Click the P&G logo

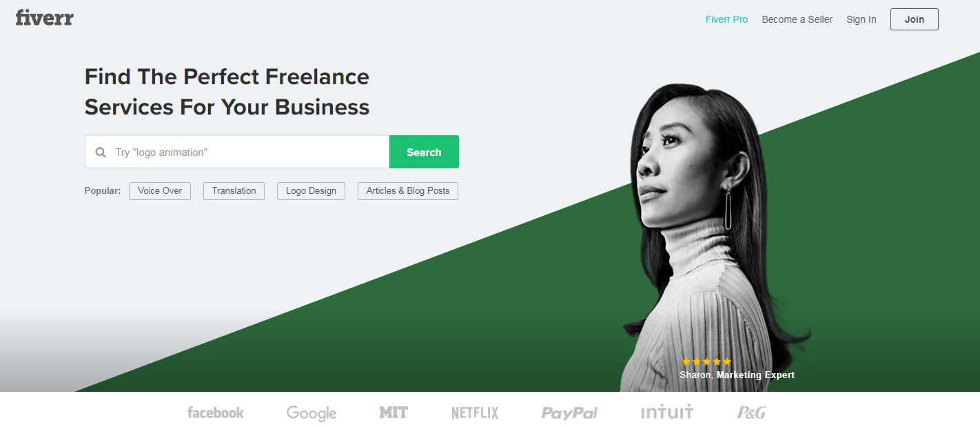751,413
